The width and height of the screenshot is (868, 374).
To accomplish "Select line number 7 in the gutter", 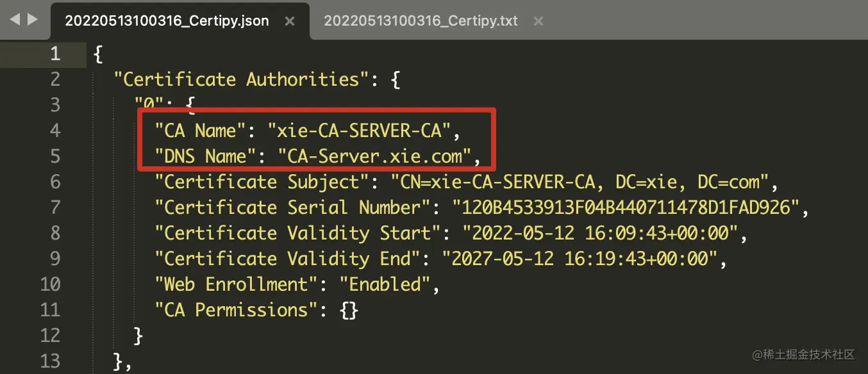I will tap(55, 207).
